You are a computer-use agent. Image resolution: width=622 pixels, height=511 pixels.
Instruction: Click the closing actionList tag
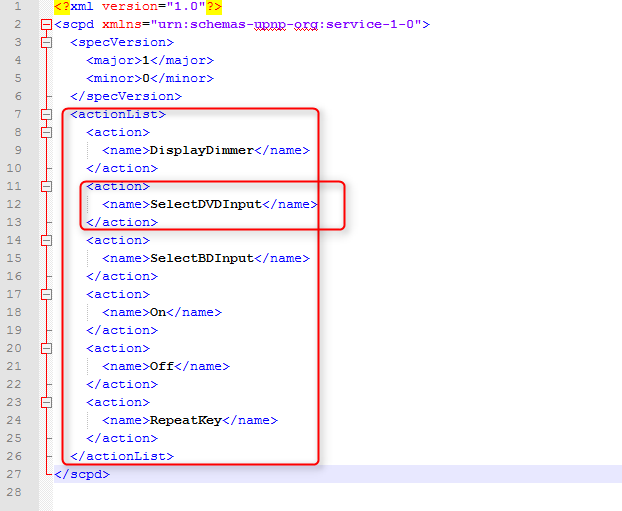[x=122, y=456]
